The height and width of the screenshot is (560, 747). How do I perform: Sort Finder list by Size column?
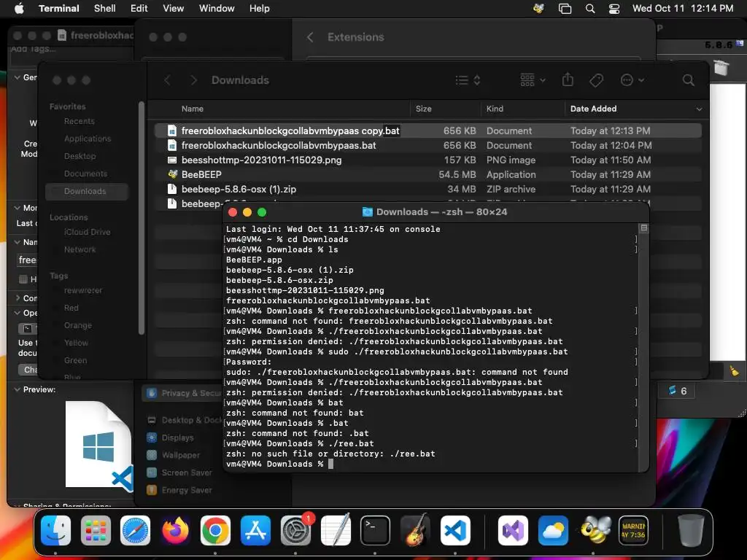click(x=445, y=109)
